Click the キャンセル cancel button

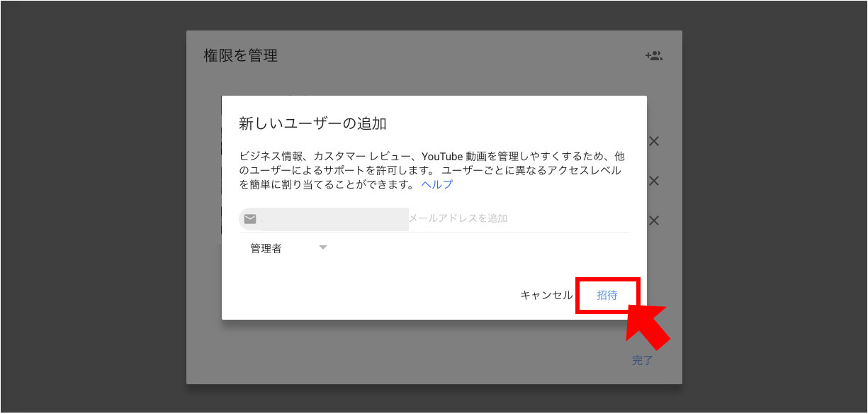click(546, 296)
